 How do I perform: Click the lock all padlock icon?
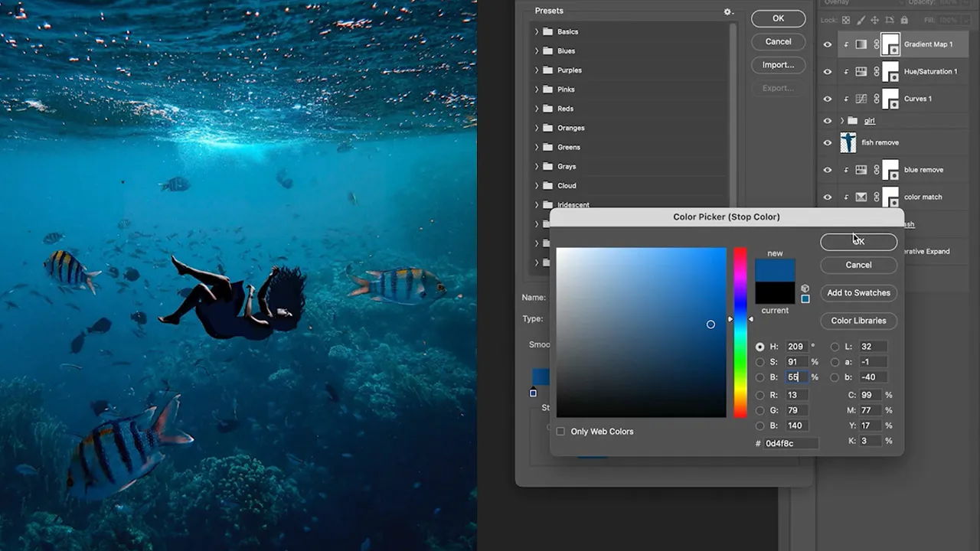coord(904,21)
